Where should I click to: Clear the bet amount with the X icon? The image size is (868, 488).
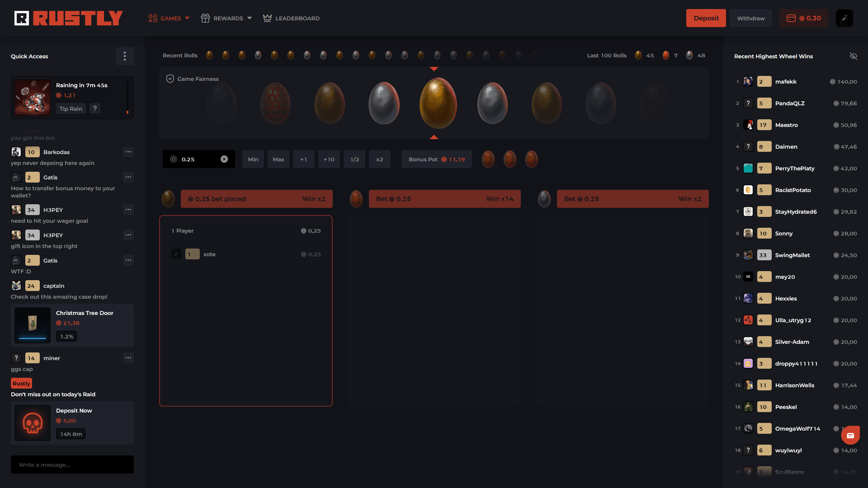point(224,159)
